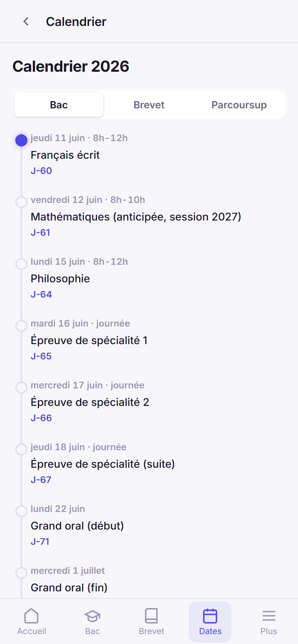The width and height of the screenshot is (298, 644).
Task: Open the Accueil home icon
Action: [32, 616]
